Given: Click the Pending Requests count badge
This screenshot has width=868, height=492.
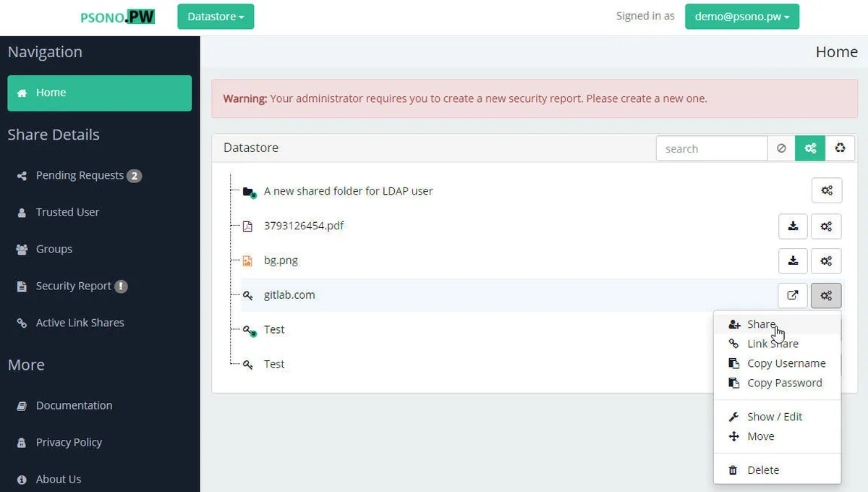Looking at the screenshot, I should point(134,176).
